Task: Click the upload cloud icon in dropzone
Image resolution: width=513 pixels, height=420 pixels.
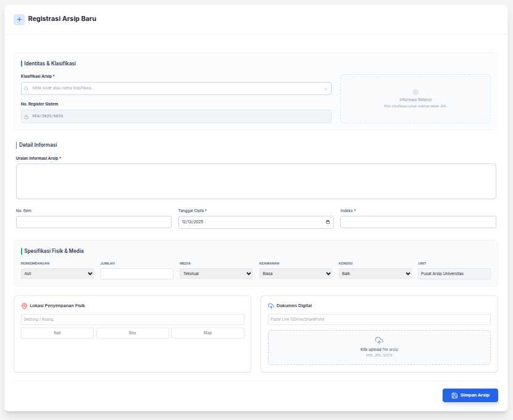Action: pos(379,340)
